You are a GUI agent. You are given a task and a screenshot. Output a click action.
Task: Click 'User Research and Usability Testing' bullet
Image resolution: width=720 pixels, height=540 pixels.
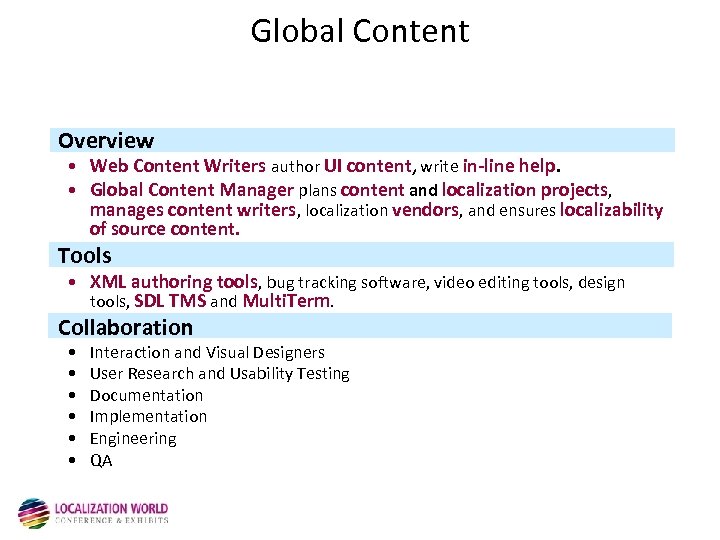coord(219,374)
